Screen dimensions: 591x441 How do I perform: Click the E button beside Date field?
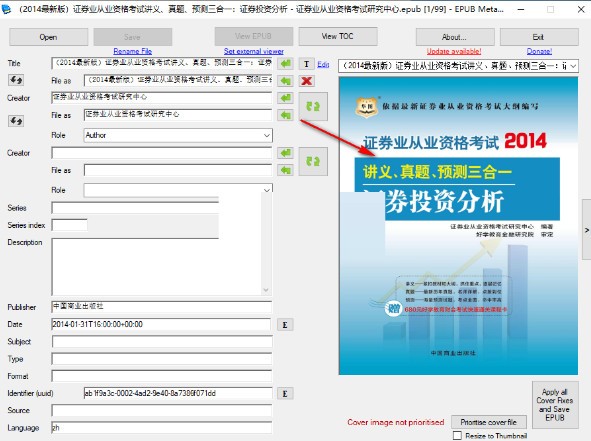(285, 325)
